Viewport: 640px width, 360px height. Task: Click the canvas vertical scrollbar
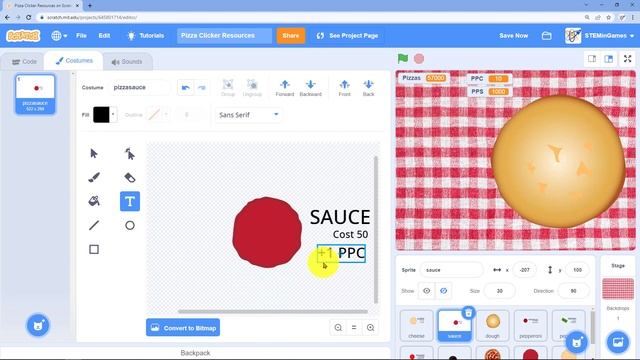[376, 230]
